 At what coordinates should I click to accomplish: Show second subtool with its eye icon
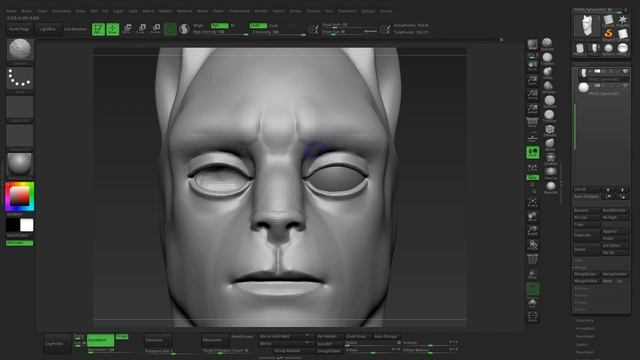pyautogui.click(x=625, y=85)
